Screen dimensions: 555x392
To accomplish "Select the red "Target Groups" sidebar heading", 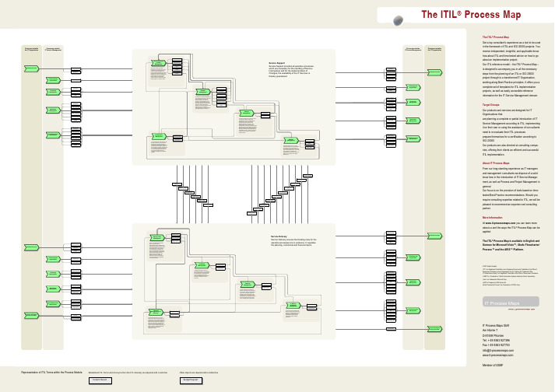I will [490, 105].
